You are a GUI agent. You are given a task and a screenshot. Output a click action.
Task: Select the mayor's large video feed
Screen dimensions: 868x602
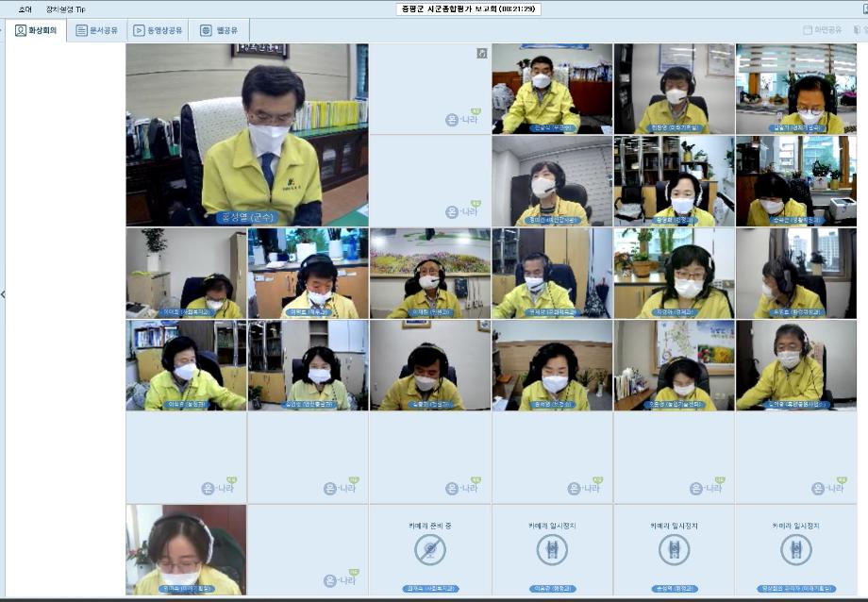pos(247,132)
